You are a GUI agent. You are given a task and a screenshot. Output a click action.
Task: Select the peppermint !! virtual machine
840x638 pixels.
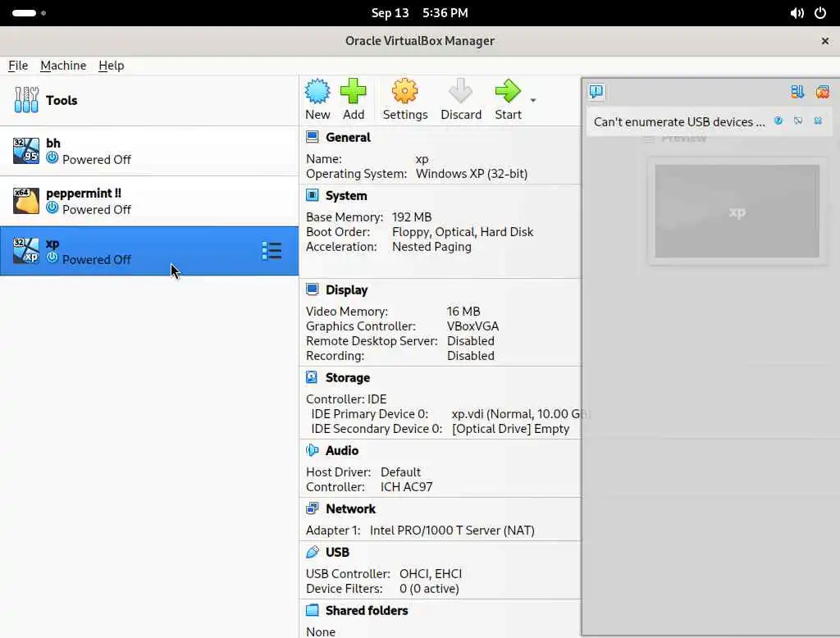[x=149, y=201]
